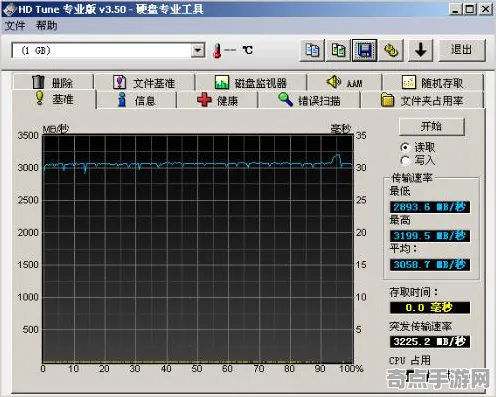496x397 pixels.
Task: Click the maximum rate value 3199.5
Action: pyautogui.click(x=430, y=236)
